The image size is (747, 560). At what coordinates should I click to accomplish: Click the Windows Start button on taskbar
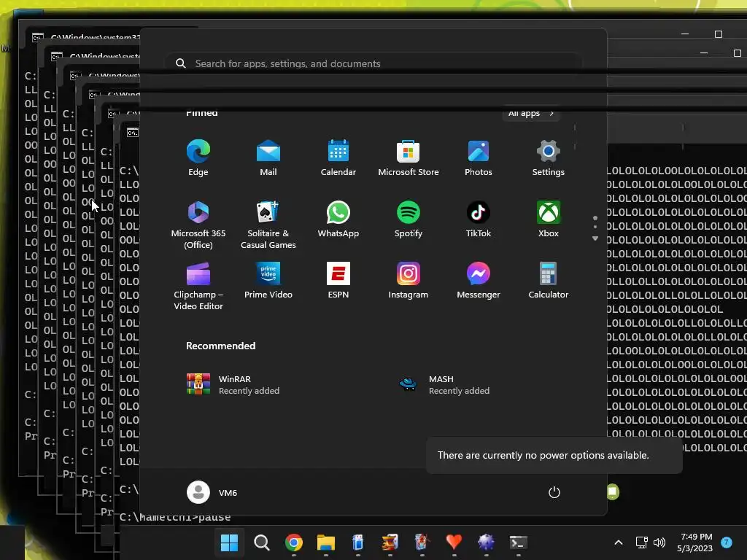(x=229, y=542)
